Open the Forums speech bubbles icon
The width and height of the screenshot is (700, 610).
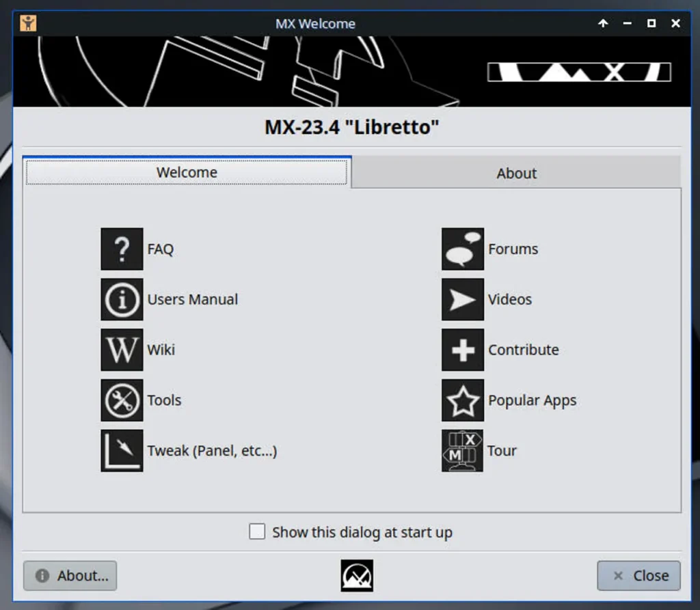click(463, 249)
